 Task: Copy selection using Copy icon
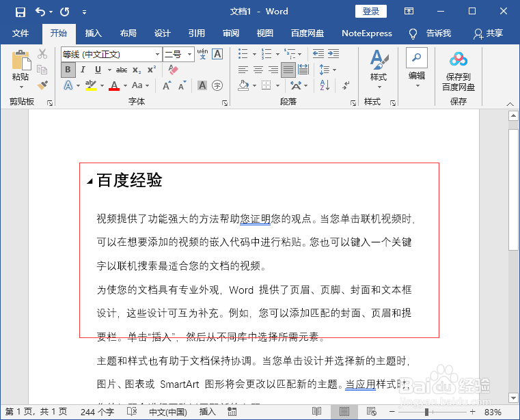click(42, 70)
